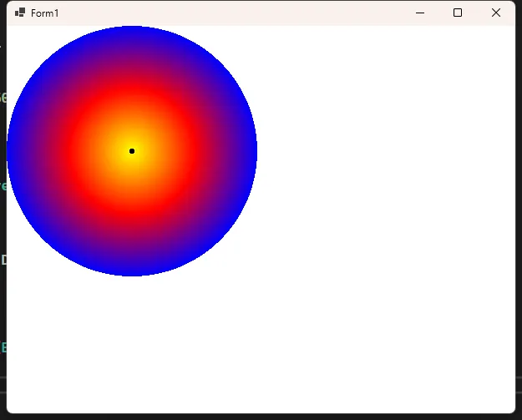Close the Form1 window
The width and height of the screenshot is (522, 420).
coord(496,13)
